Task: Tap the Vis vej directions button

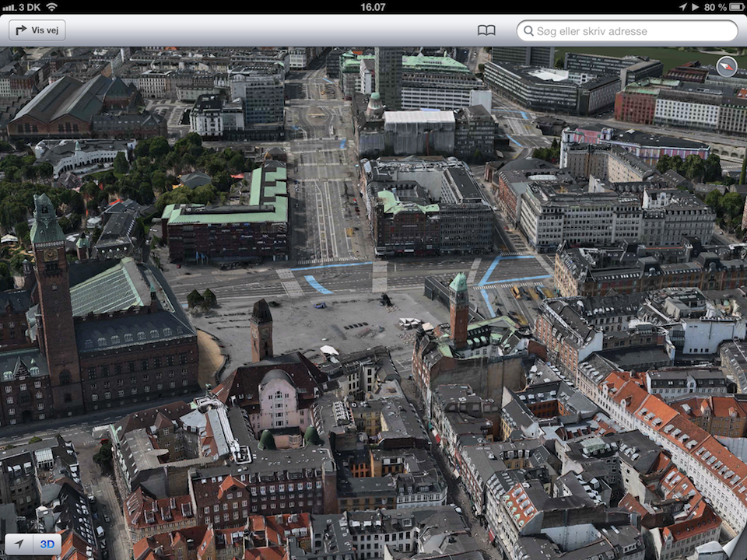Action: pos(37,30)
